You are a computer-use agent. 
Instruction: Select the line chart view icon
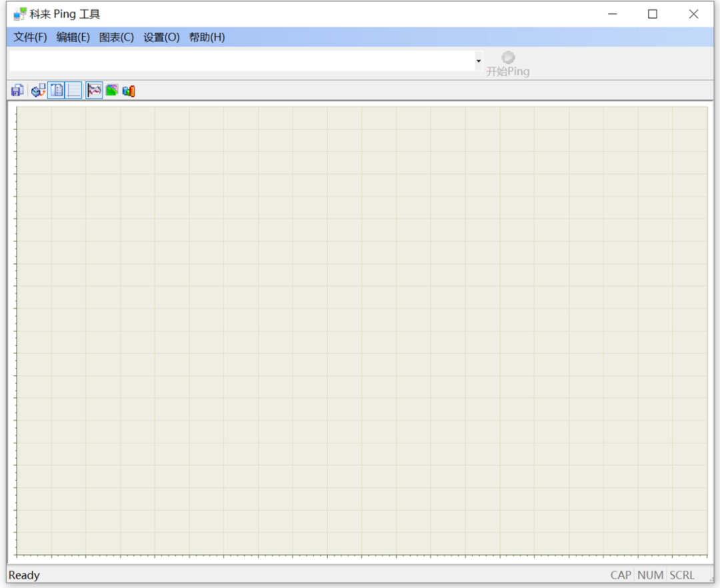click(x=94, y=91)
